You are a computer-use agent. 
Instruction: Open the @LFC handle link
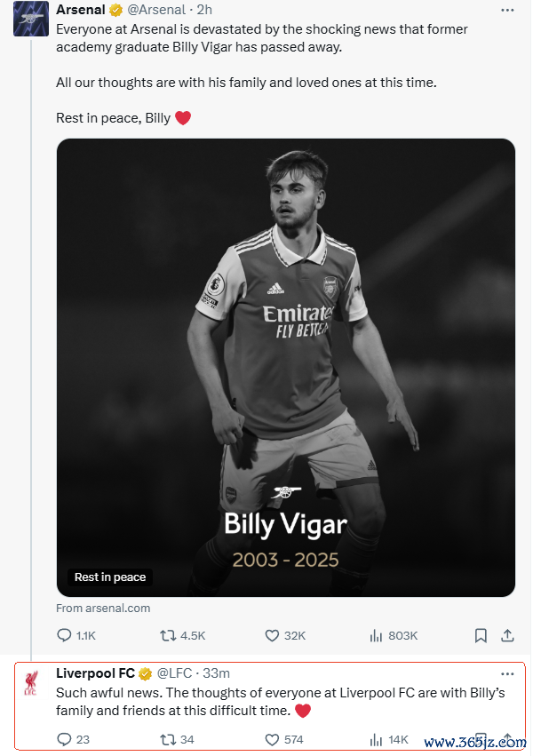175,673
